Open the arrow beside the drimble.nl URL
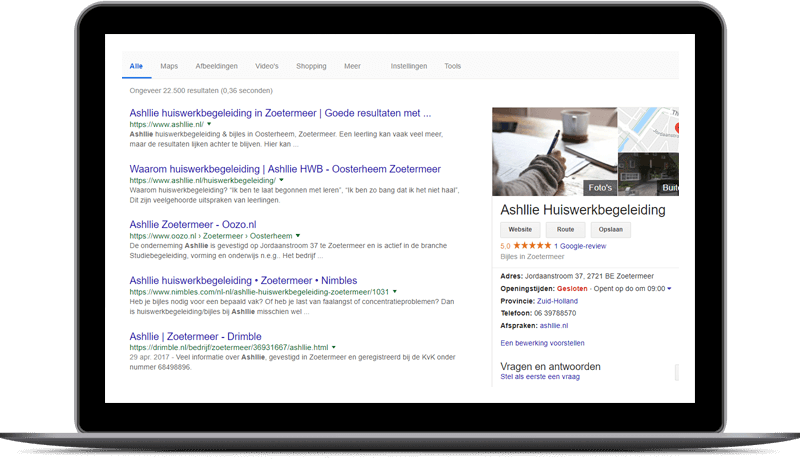800x459 pixels. pos(336,347)
